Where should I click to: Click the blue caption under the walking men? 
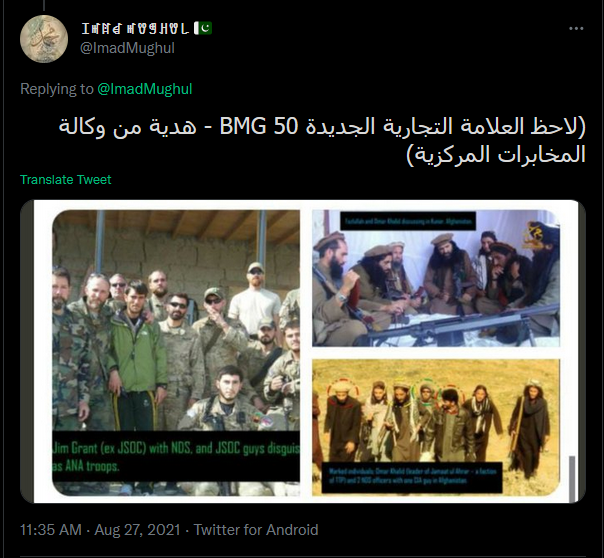click(x=412, y=476)
